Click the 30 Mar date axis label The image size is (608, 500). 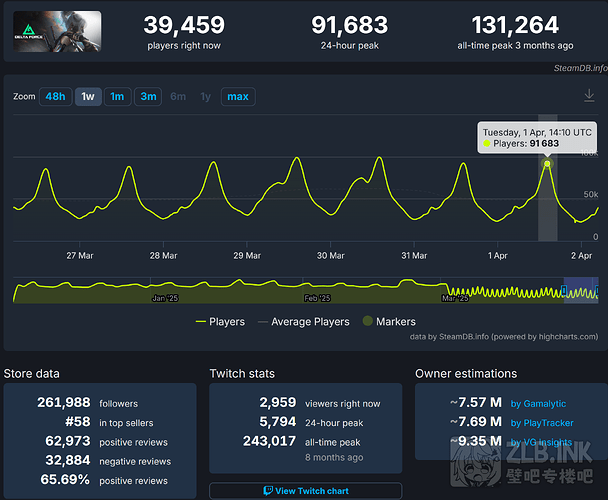tap(330, 256)
